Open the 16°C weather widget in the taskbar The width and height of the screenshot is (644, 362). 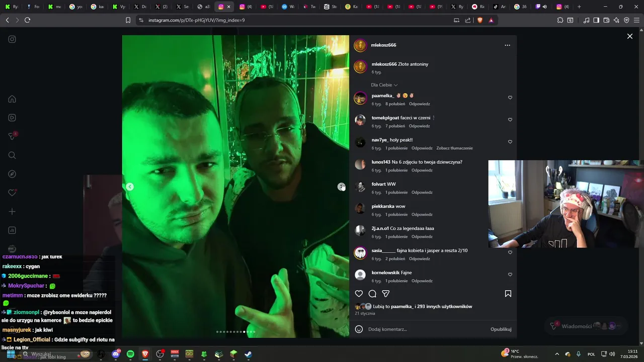[519, 354]
